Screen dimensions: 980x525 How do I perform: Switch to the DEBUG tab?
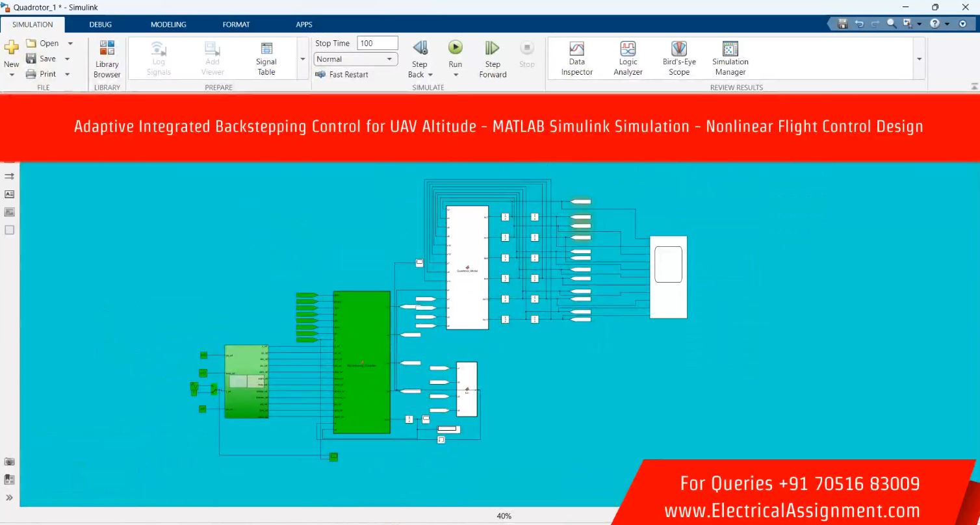click(100, 25)
